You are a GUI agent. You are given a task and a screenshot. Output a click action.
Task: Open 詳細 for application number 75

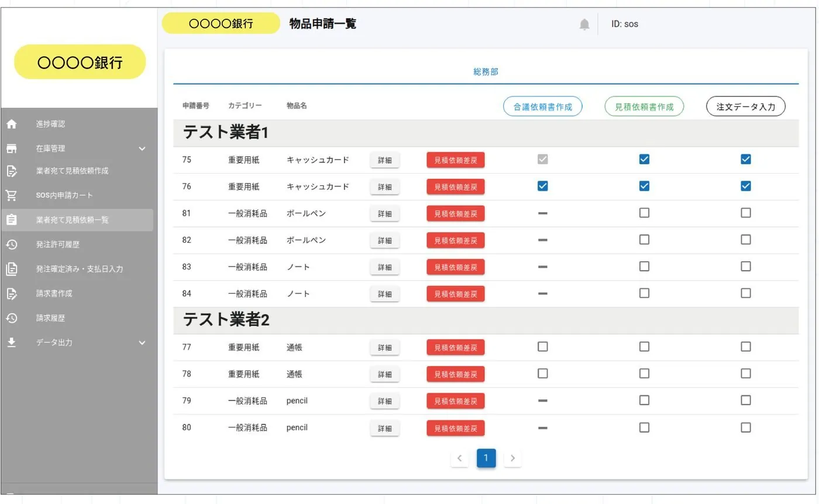click(385, 160)
